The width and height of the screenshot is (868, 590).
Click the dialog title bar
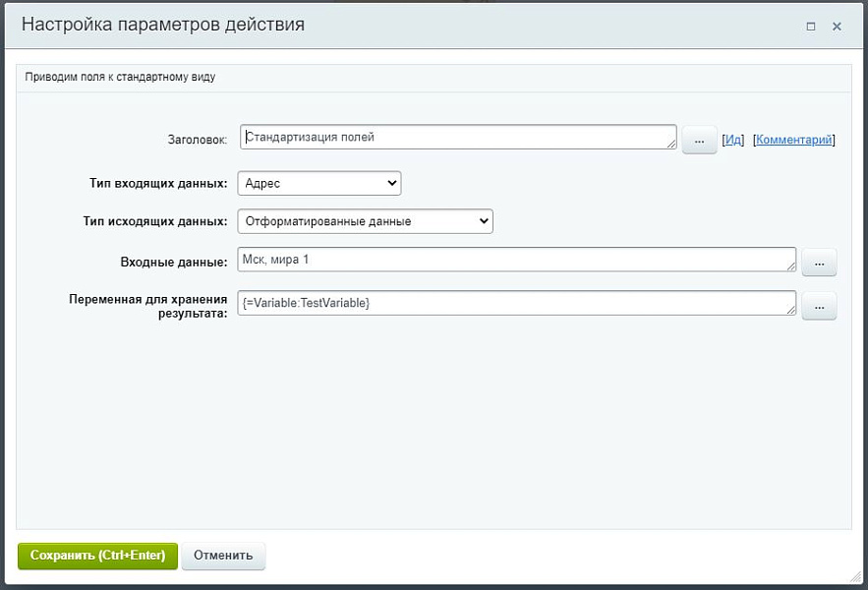coord(393,25)
